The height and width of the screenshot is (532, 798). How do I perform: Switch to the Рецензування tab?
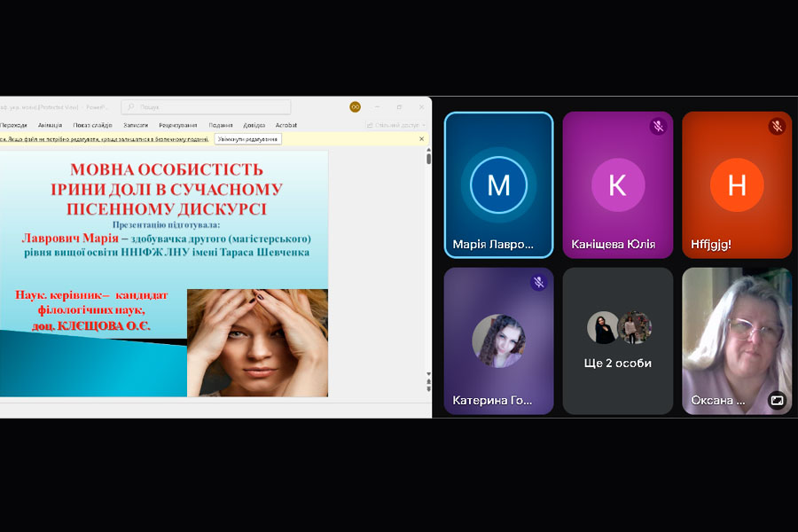click(x=178, y=125)
